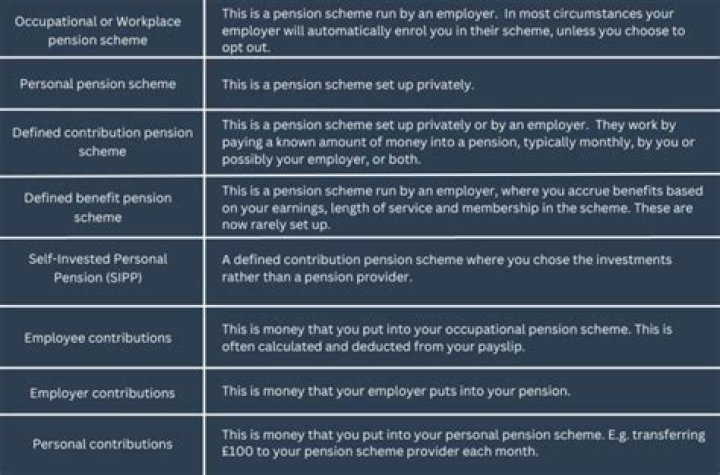Click the description about choosing the investments
The width and height of the screenshot is (720, 475).
[445, 268]
